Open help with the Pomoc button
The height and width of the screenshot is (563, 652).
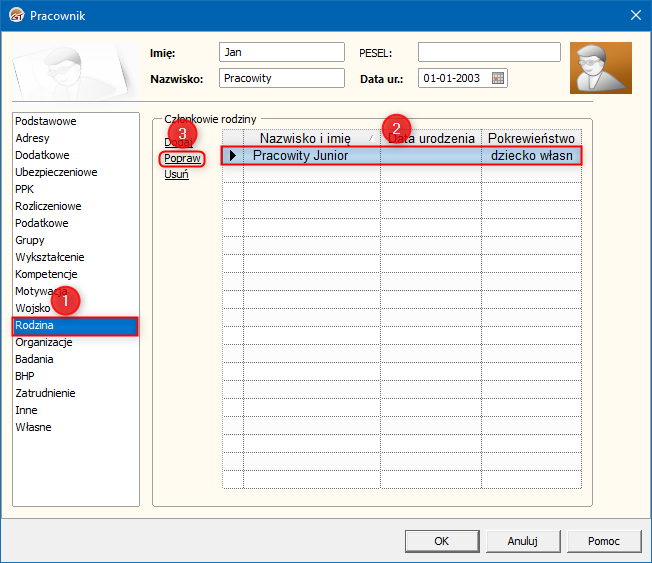coord(604,541)
